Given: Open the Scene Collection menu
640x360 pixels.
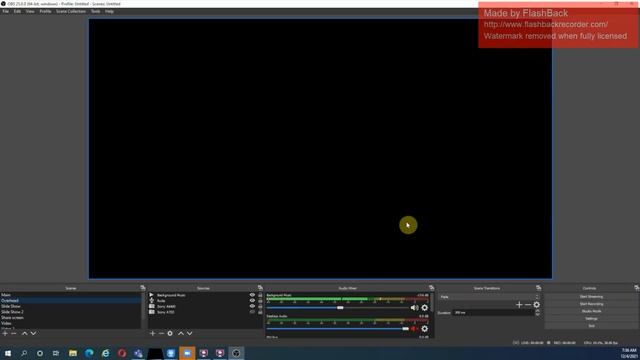Looking at the screenshot, I should point(71,11).
